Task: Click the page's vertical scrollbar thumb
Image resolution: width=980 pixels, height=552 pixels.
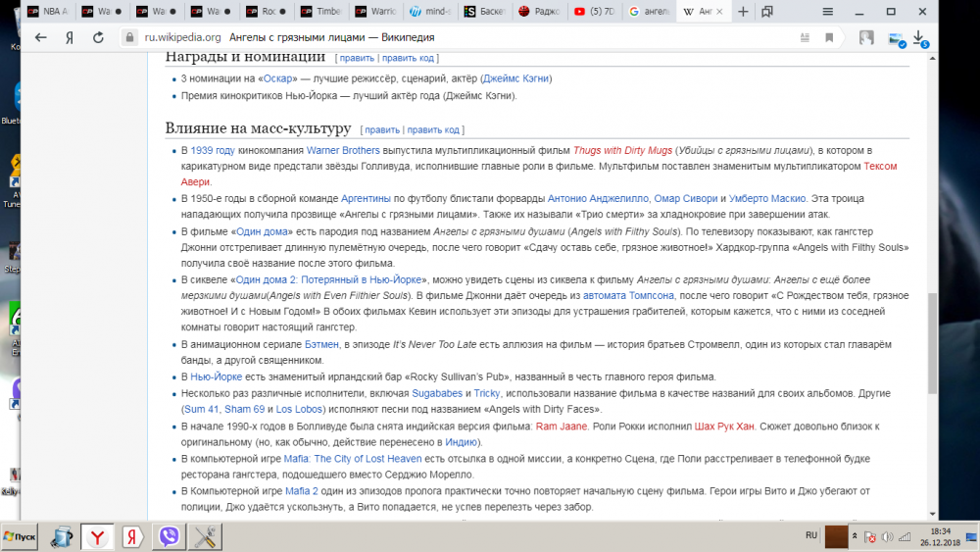Action: [x=933, y=333]
